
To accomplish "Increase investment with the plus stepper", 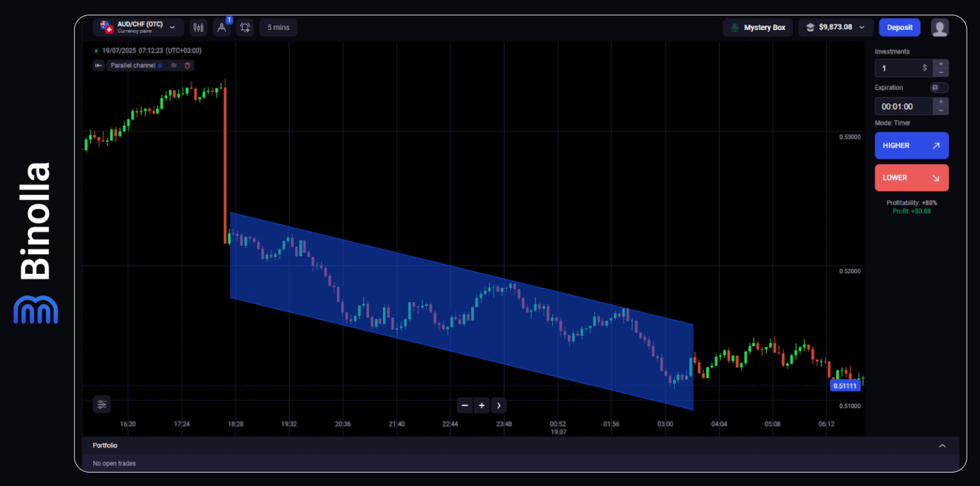I will [x=940, y=63].
